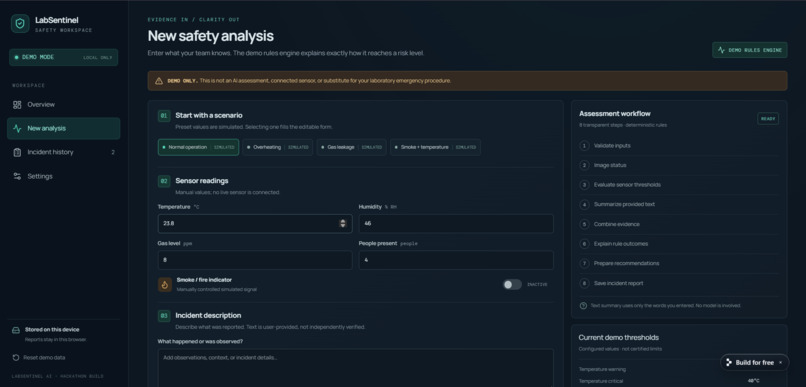Click the READY status badge
Screen dimensions: 806x387
click(x=768, y=119)
